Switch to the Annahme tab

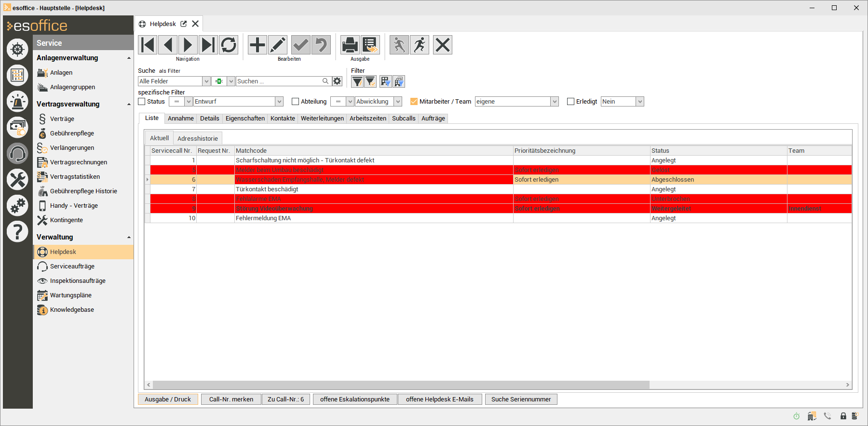pos(180,119)
